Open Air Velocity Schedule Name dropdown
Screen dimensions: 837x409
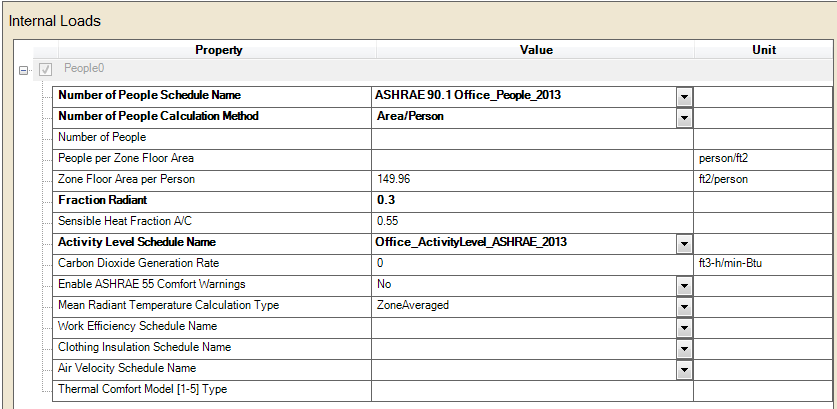pos(684,369)
